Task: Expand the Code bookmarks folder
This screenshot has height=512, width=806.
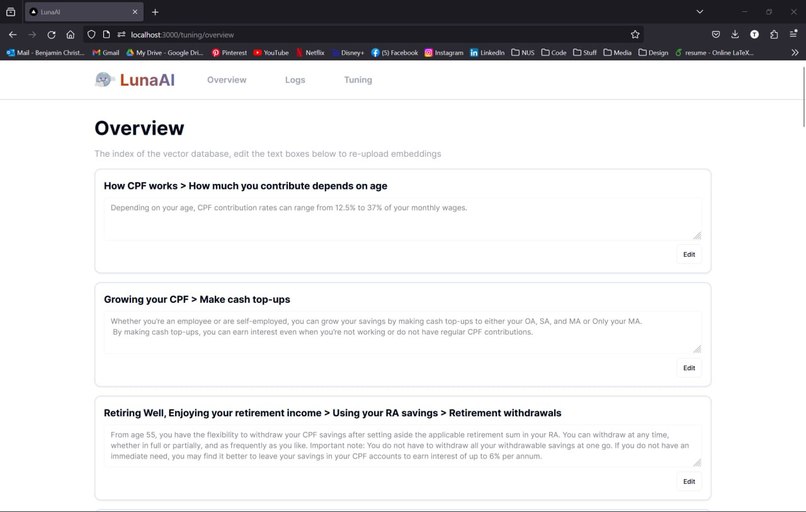Action: coord(554,52)
